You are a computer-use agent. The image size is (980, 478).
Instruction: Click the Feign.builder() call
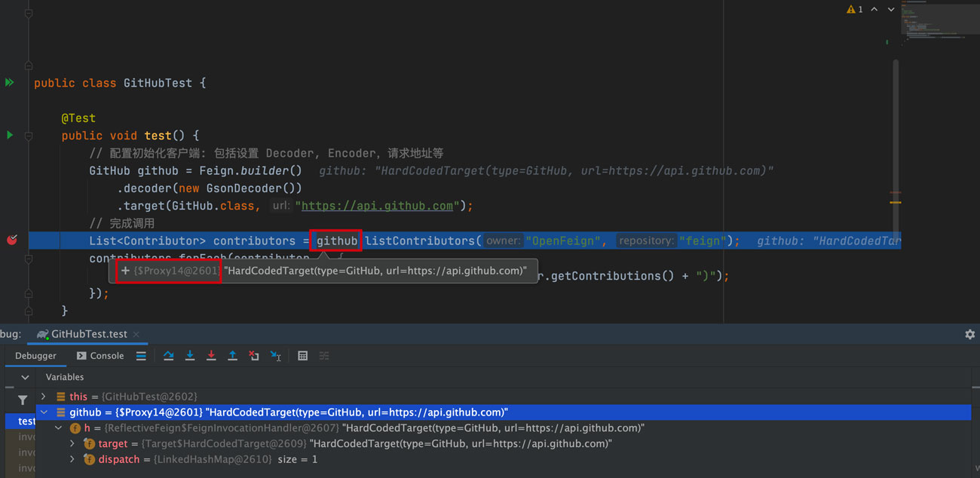pos(250,170)
